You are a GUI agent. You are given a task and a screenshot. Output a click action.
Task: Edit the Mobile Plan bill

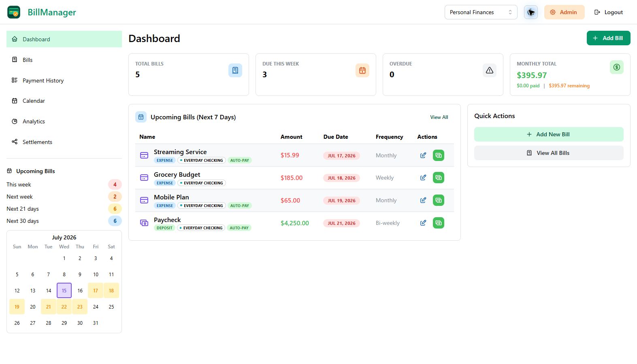pos(423,200)
